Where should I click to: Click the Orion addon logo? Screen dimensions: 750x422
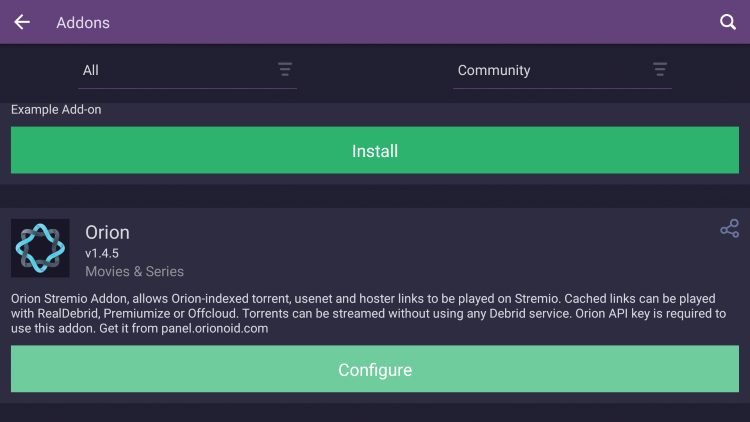point(40,248)
